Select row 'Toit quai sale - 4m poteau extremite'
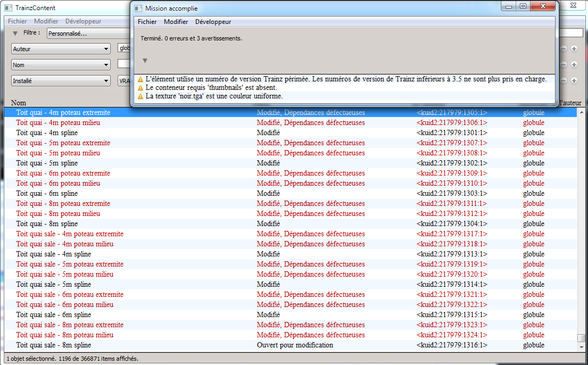This screenshot has height=365, width=588. [291, 234]
